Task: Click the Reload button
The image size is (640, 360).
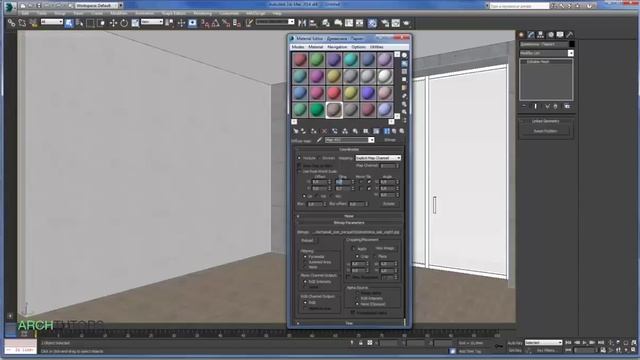Action: click(307, 241)
